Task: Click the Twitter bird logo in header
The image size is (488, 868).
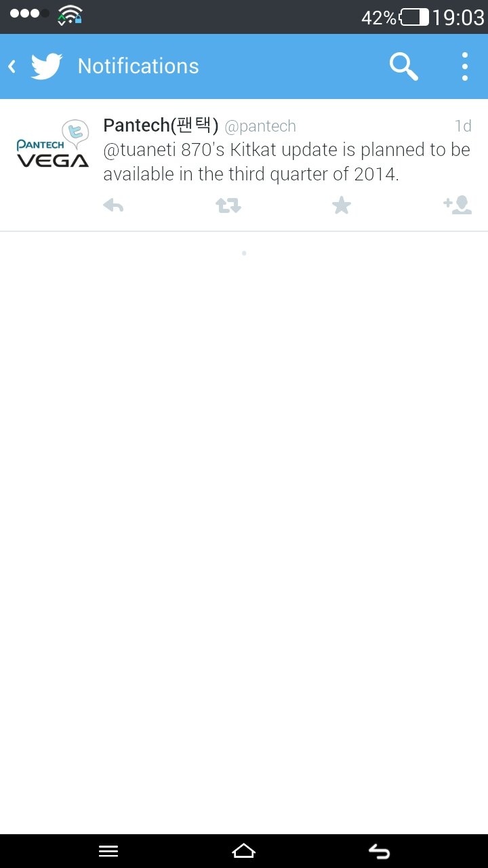Action: [x=47, y=66]
